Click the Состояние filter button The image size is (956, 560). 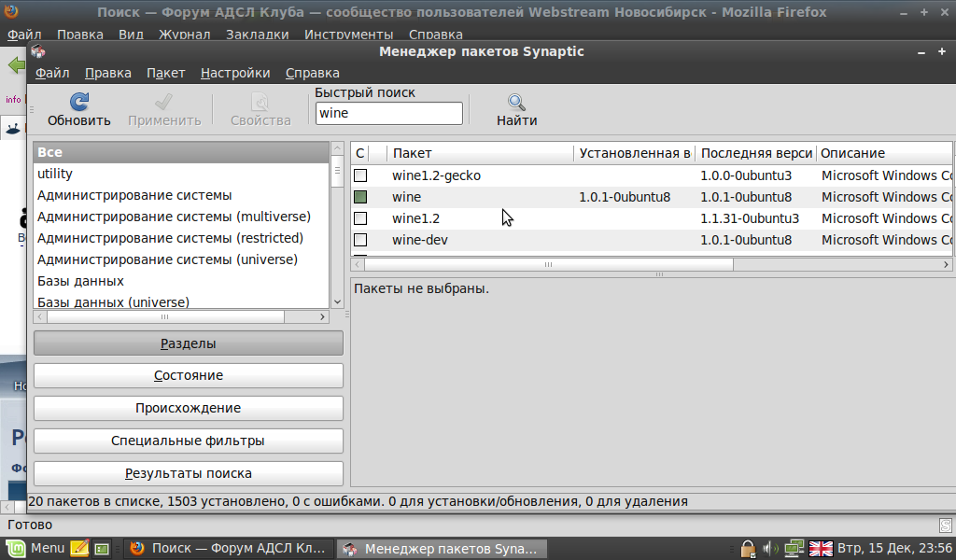coord(189,375)
